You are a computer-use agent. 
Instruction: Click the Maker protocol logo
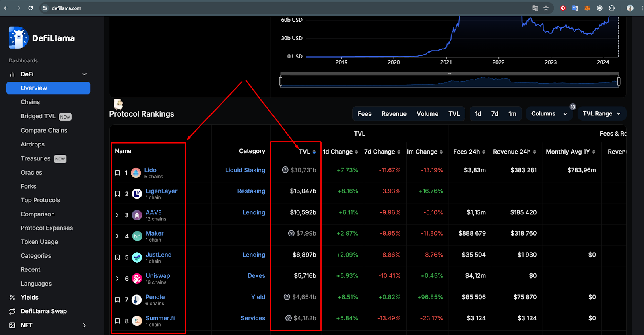(x=137, y=236)
